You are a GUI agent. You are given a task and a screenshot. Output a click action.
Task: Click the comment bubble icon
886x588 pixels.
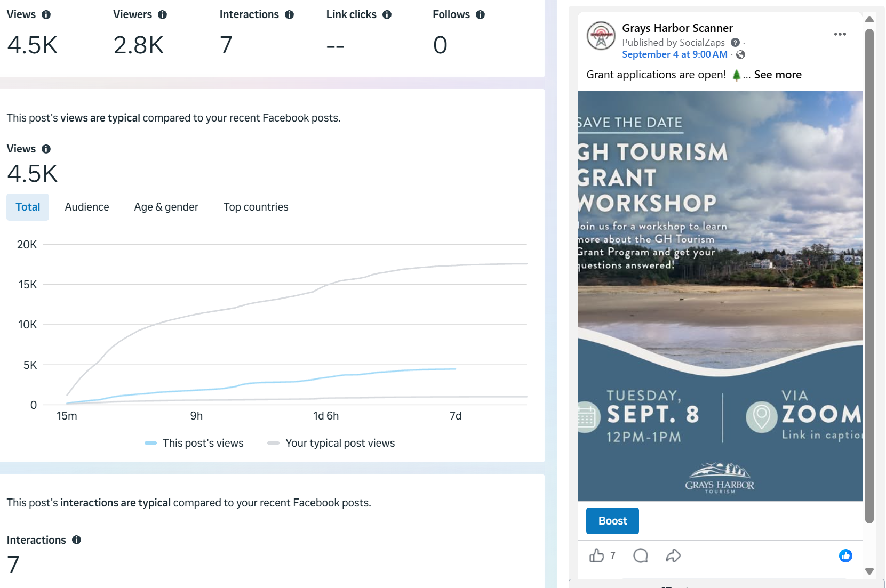click(641, 555)
